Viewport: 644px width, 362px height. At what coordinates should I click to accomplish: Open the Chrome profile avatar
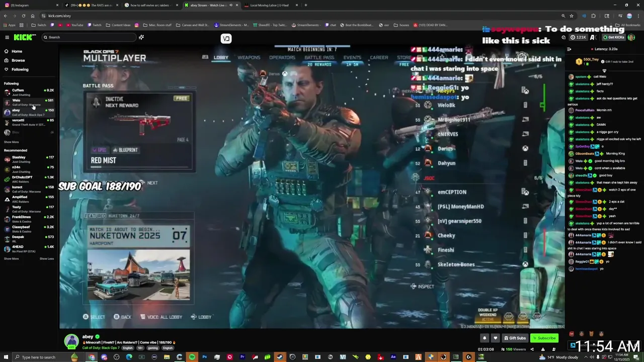tap(629, 16)
